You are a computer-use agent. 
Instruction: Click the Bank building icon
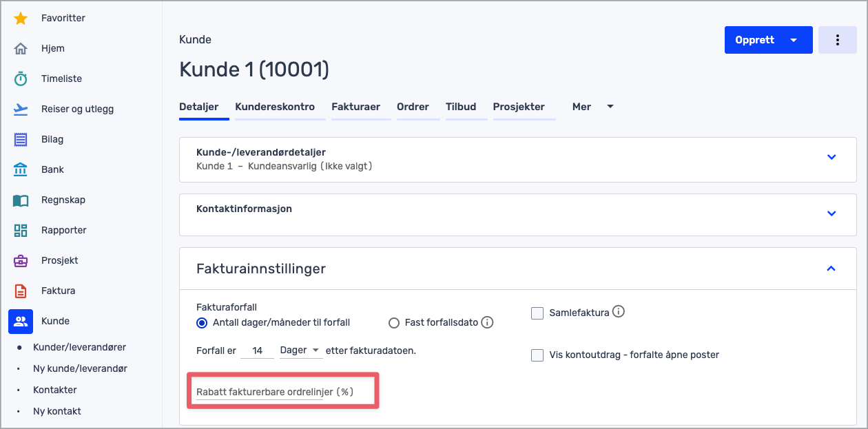click(21, 170)
